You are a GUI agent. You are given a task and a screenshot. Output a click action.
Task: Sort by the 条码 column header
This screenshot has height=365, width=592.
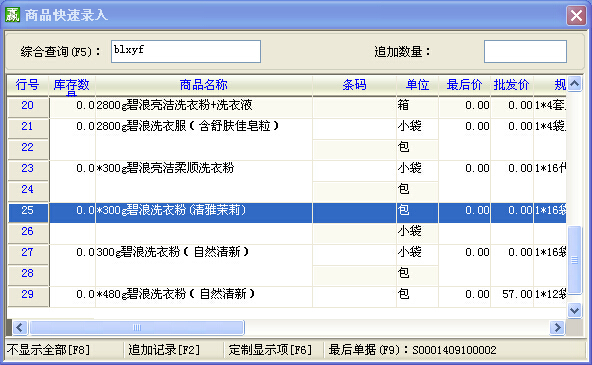coord(354,85)
